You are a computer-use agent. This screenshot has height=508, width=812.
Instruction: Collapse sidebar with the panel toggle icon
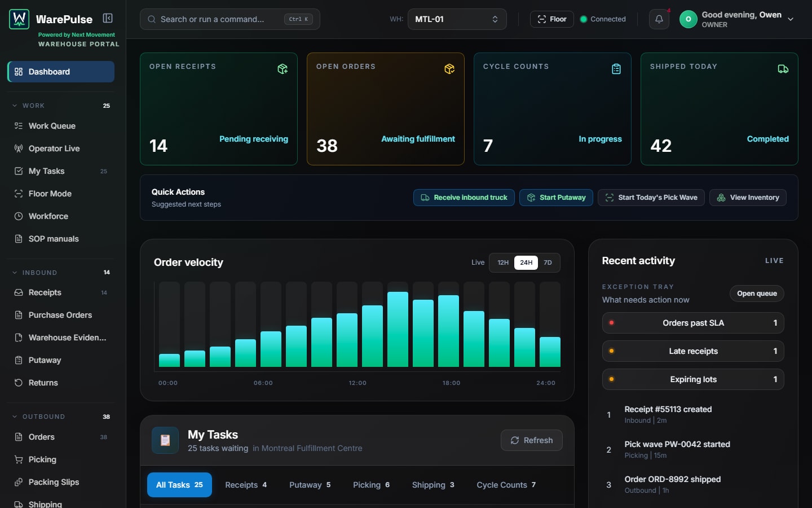(108, 19)
